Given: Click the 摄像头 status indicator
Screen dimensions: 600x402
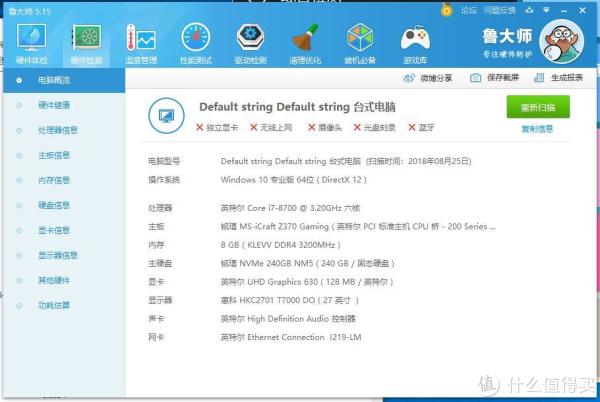Looking at the screenshot, I should tap(325, 127).
